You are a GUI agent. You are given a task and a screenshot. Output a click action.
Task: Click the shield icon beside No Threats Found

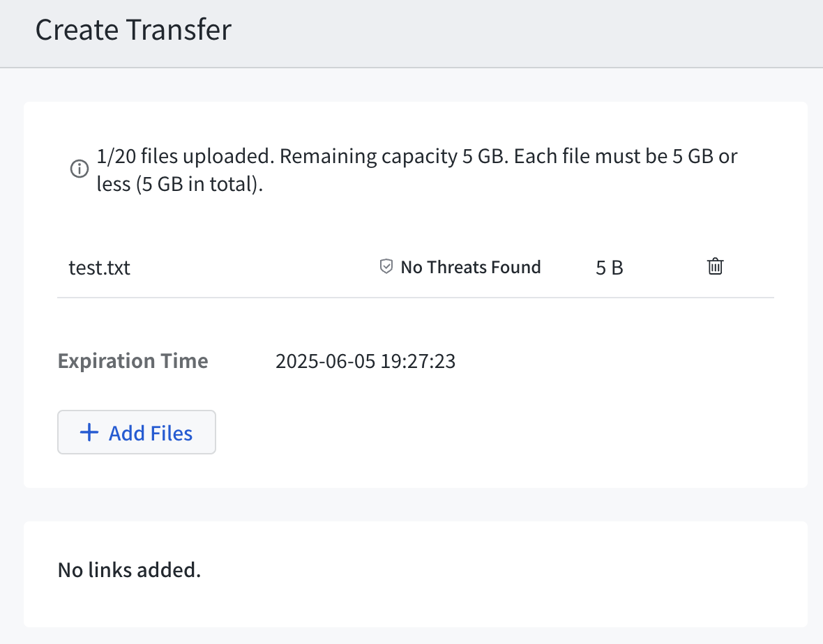386,266
